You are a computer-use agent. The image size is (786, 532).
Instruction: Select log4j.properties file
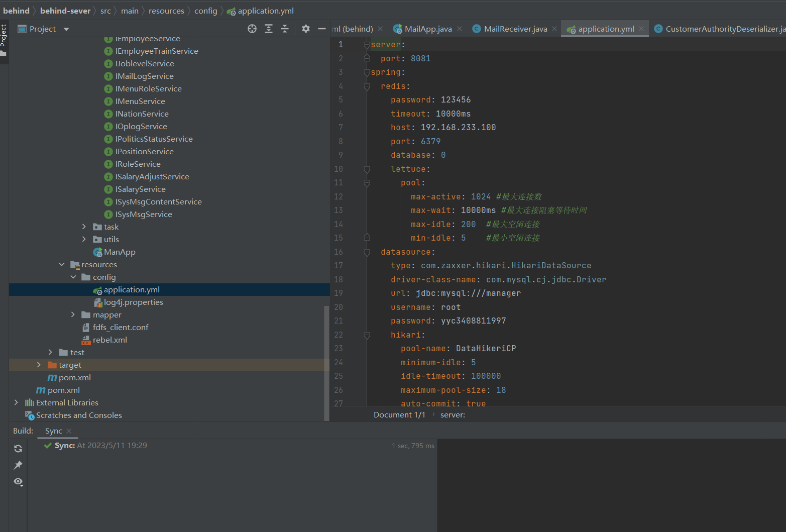(x=129, y=302)
